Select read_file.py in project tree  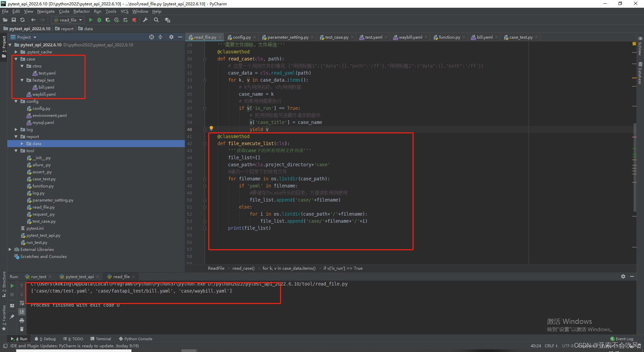(43, 207)
